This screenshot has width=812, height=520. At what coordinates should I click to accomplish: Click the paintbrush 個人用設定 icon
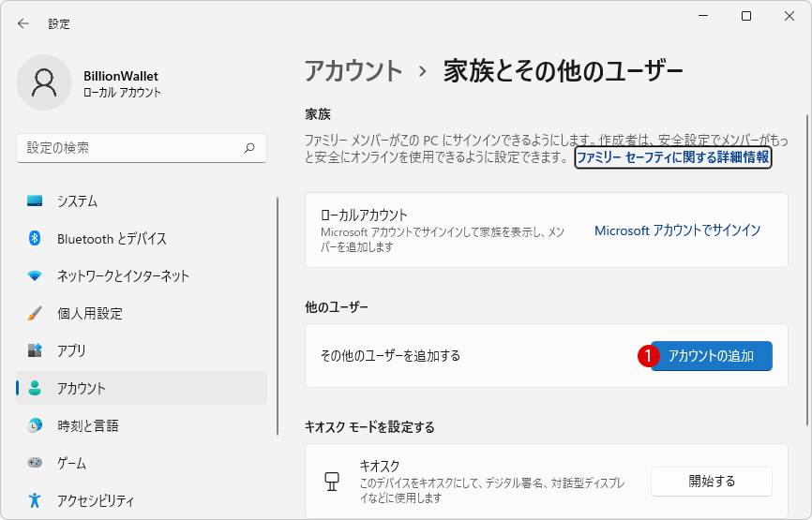tap(35, 313)
